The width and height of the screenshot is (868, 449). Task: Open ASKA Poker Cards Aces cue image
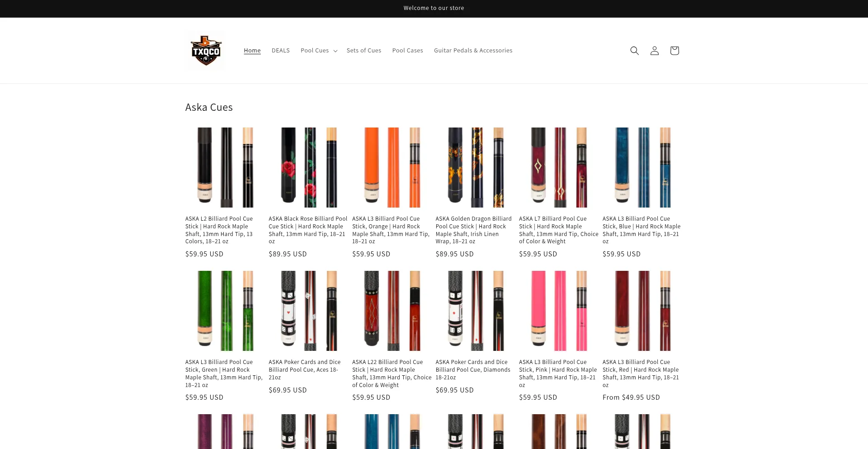pos(308,311)
